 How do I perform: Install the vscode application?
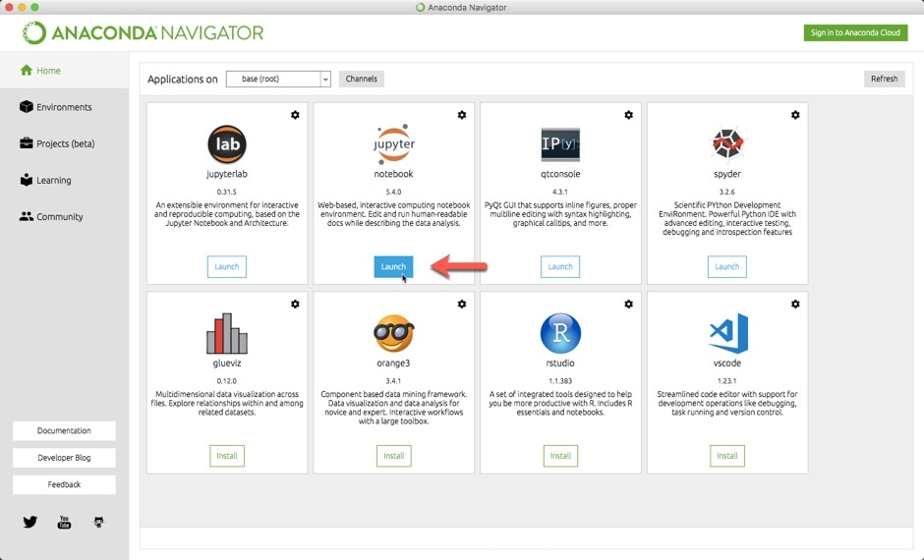727,456
